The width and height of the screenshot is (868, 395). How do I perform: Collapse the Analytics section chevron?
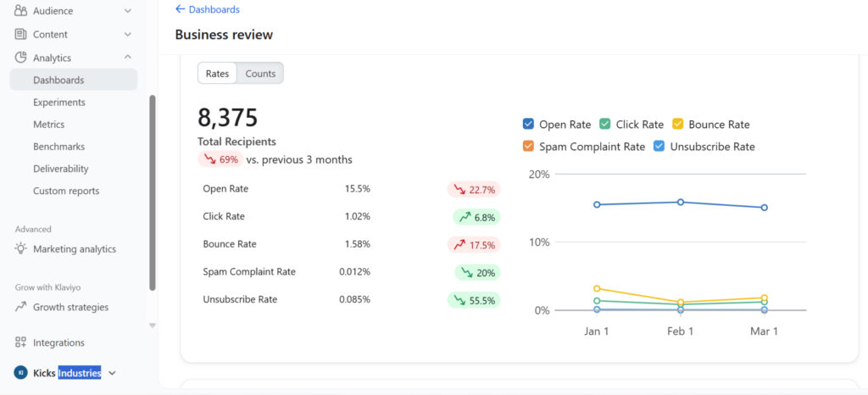[128, 57]
